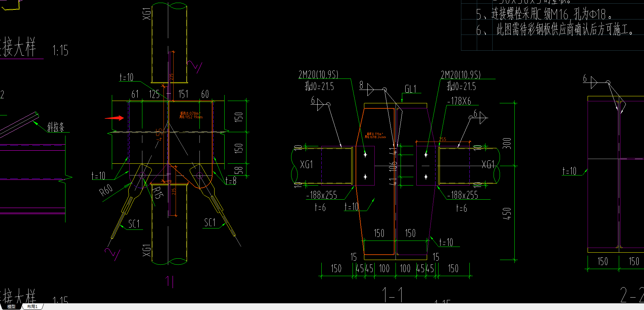Select the red "255" dimension text
Viewport: 644px width, 310px height.
[x=443, y=139]
